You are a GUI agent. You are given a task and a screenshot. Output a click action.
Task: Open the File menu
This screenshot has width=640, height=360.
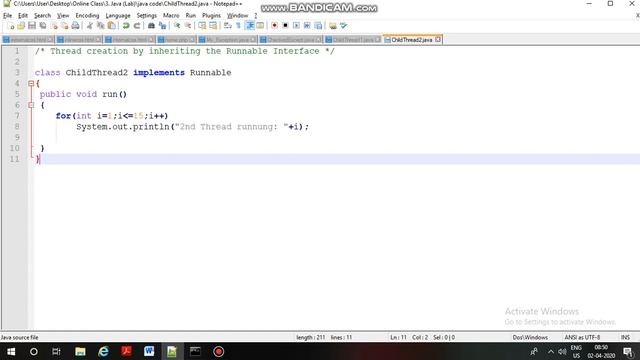[x=7, y=16]
